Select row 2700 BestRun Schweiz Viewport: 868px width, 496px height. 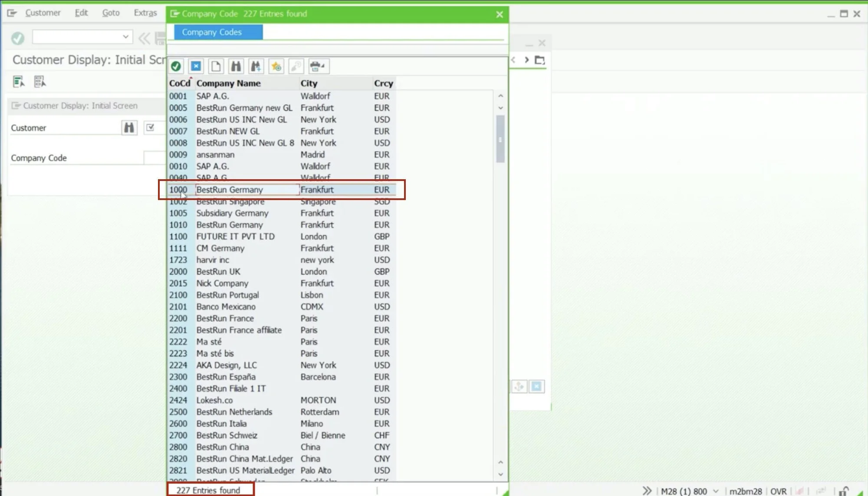tap(282, 436)
